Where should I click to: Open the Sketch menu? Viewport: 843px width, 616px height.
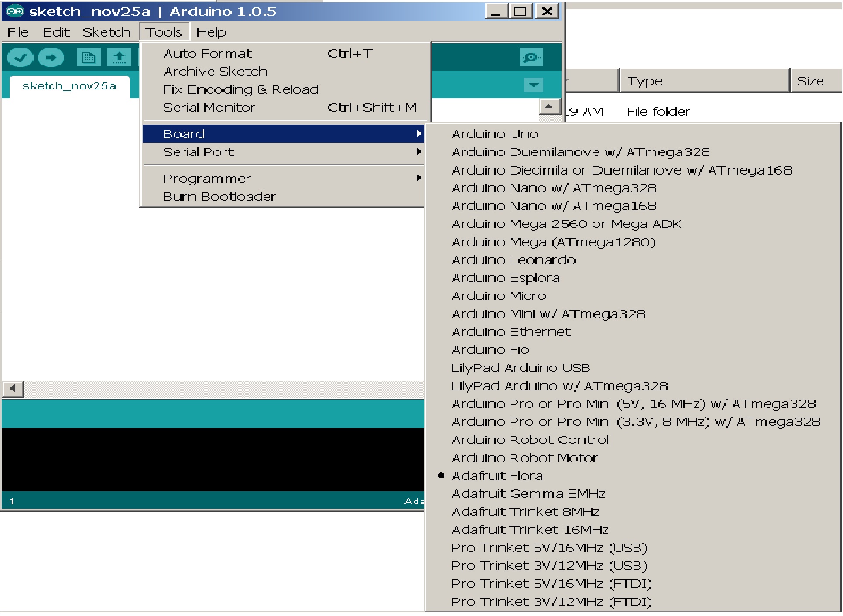[107, 32]
